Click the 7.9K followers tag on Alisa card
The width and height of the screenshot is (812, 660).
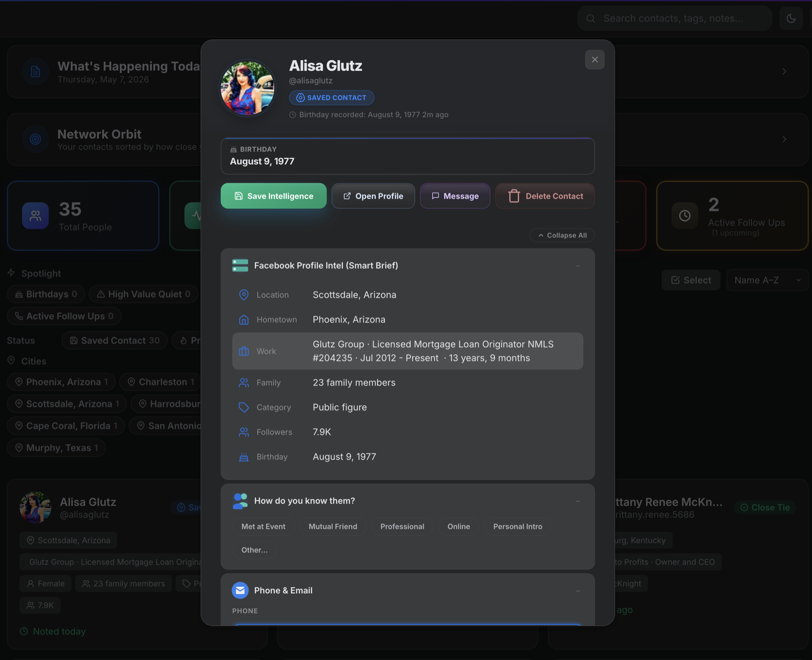click(40, 605)
